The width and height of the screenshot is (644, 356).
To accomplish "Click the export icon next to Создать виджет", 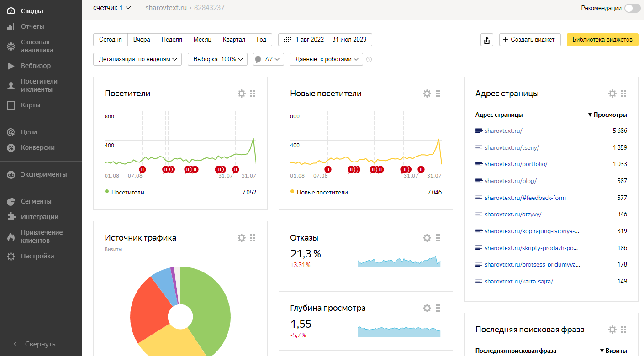I will coord(487,40).
